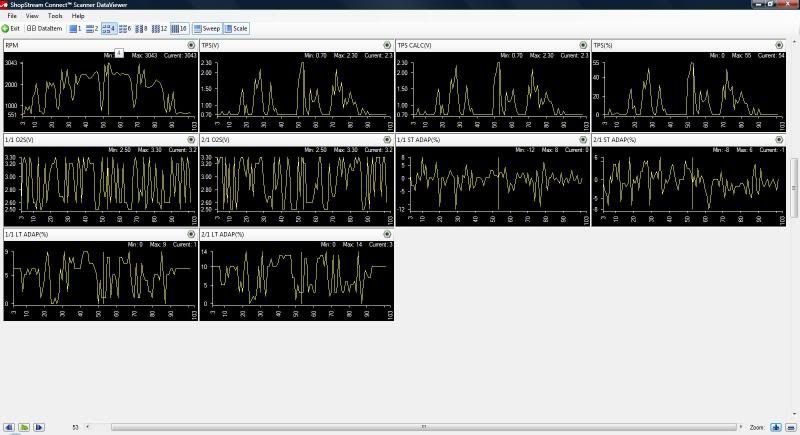Open RPM graph options button
The image size is (800, 435).
[191, 45]
